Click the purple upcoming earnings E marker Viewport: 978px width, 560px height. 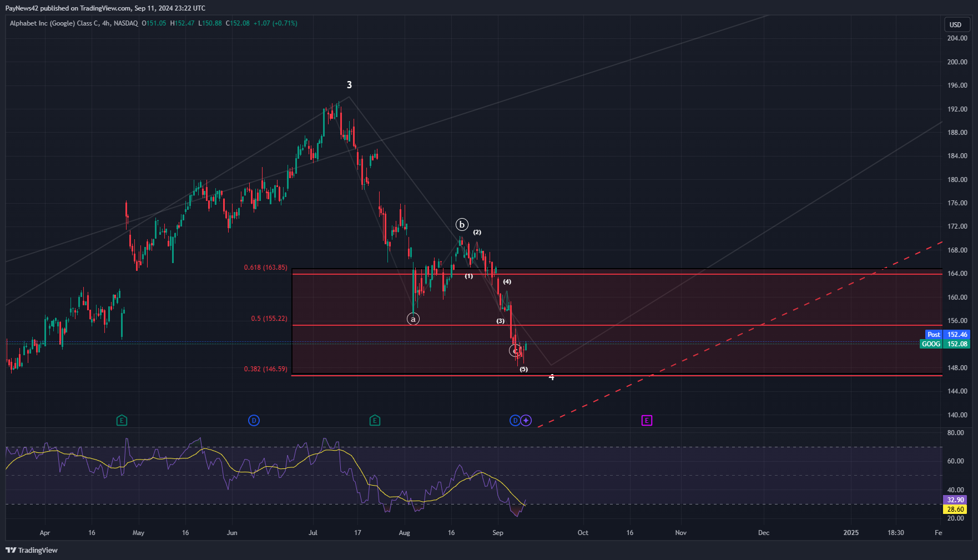pos(647,420)
